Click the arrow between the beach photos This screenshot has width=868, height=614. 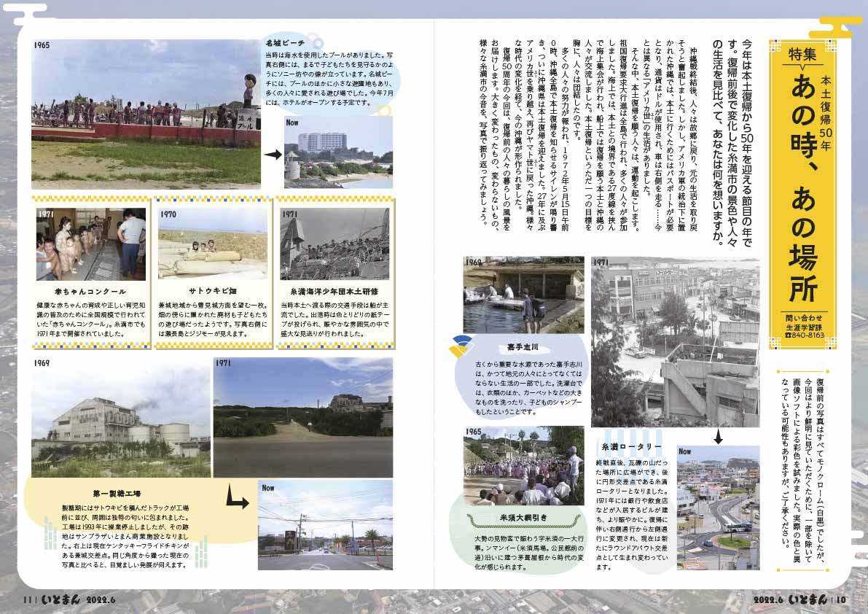(273, 155)
